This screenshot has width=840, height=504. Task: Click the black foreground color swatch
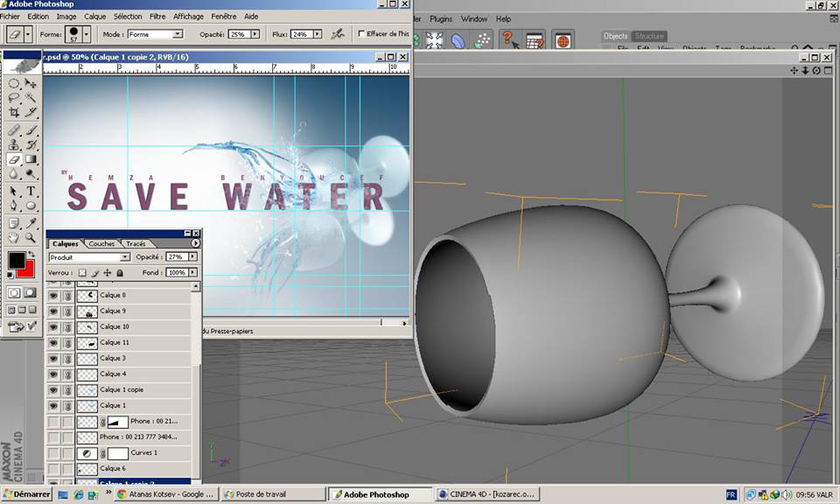[x=17, y=260]
